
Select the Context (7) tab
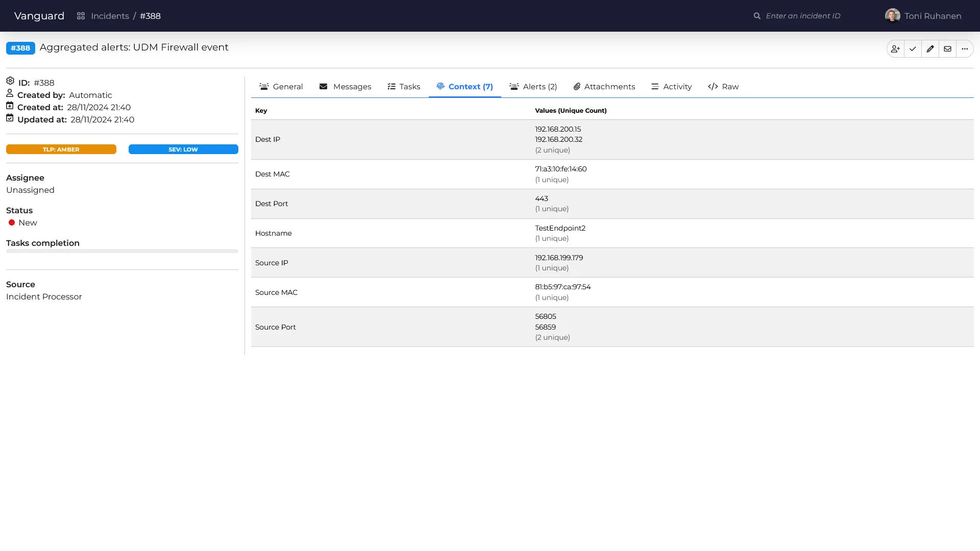point(465,87)
